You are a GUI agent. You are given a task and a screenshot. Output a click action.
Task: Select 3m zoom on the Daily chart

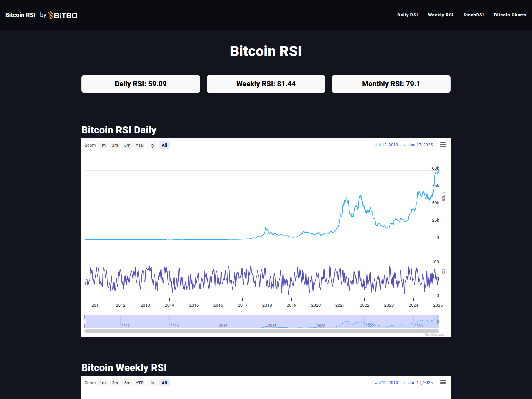115,145
